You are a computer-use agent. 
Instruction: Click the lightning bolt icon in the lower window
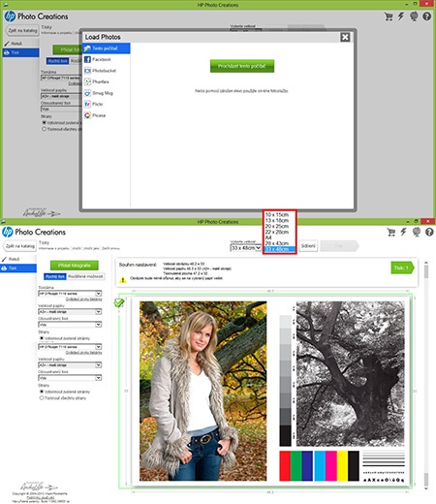tap(403, 232)
